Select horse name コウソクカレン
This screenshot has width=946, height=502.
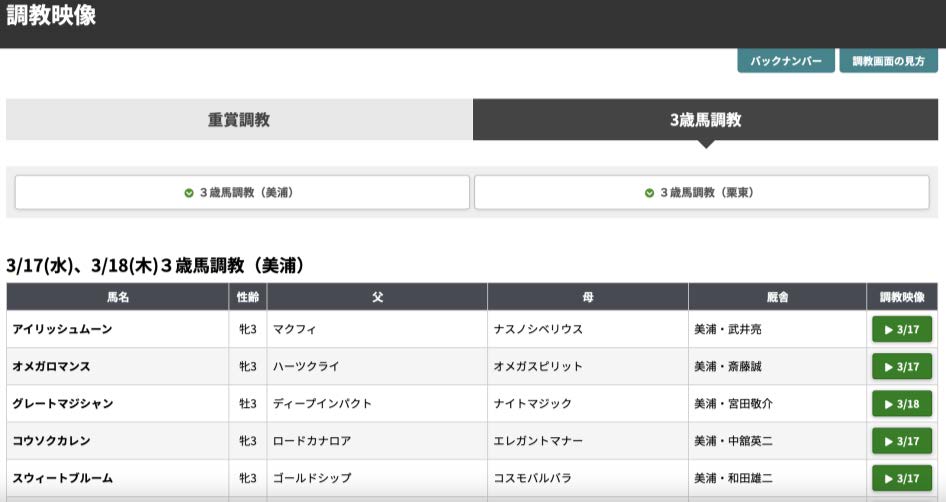(51, 441)
